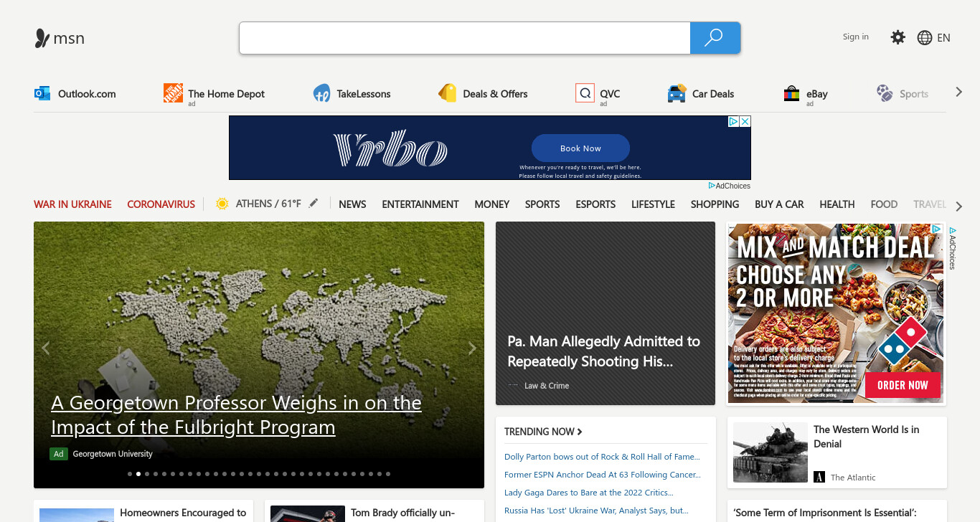The image size is (980, 522).
Task: Open Lady Gaga Dares to Bare link
Action: [x=588, y=493]
